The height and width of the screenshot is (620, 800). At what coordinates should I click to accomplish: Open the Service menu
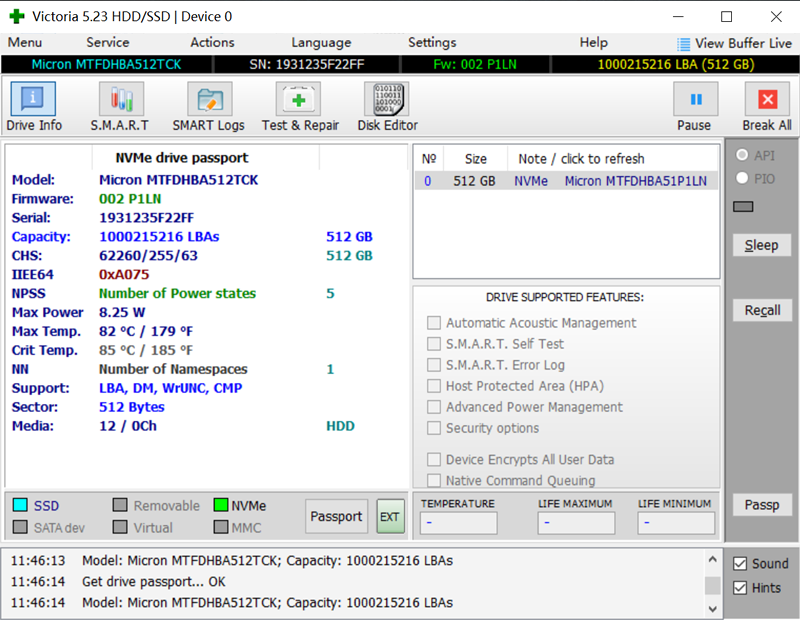click(108, 42)
